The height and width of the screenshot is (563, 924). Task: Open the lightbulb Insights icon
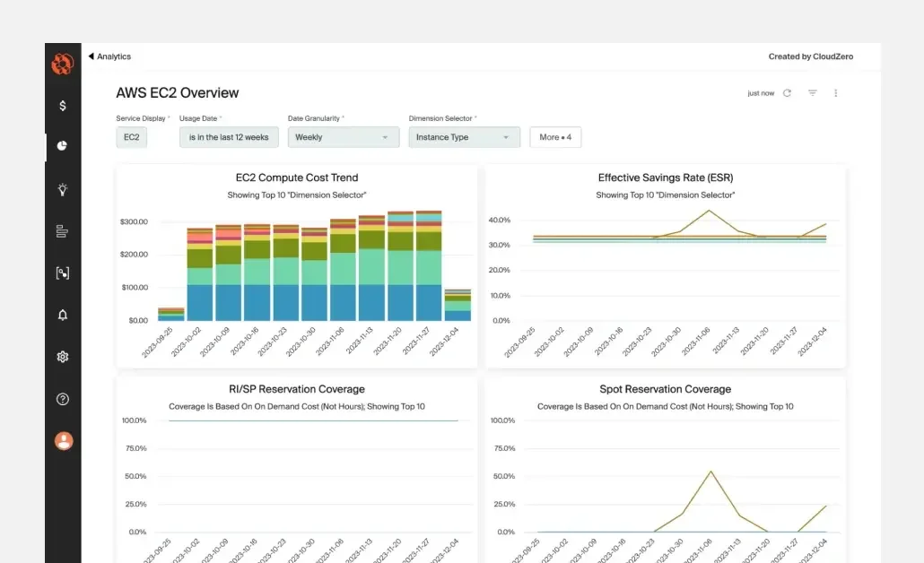[62, 189]
